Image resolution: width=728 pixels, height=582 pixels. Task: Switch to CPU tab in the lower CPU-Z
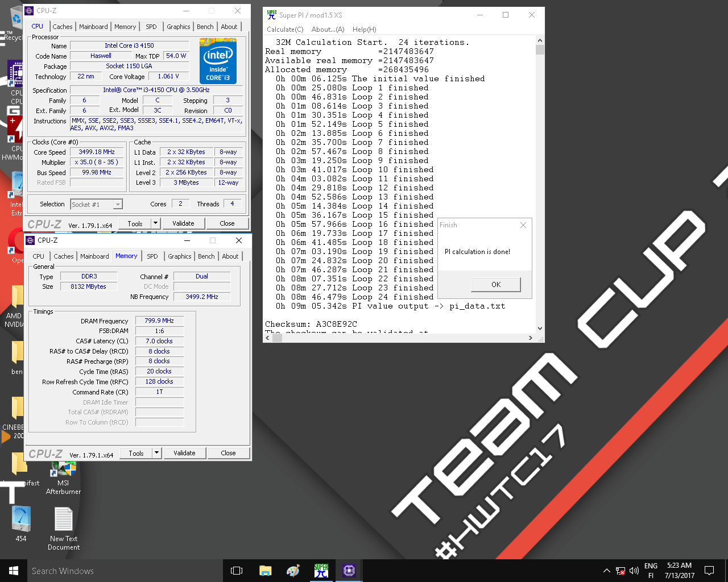click(x=39, y=256)
